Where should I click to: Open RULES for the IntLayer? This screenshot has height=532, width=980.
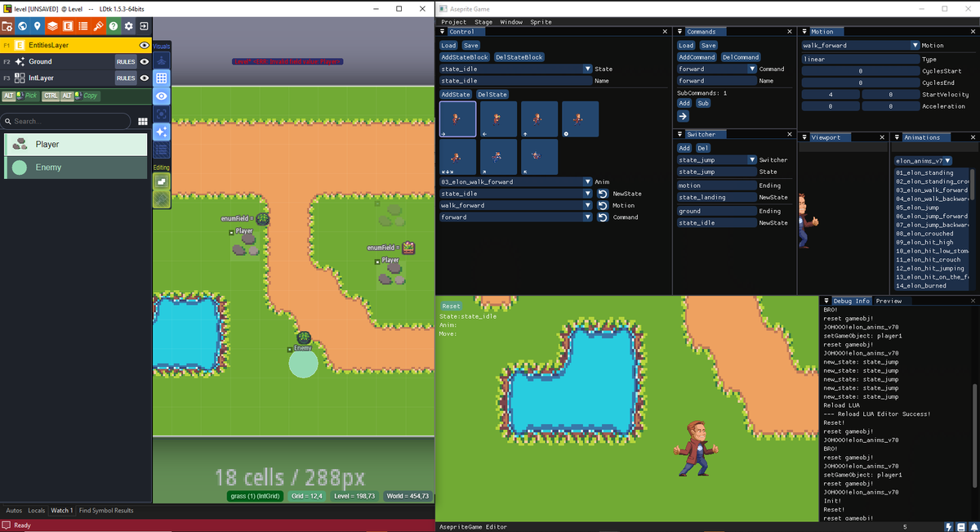(126, 78)
